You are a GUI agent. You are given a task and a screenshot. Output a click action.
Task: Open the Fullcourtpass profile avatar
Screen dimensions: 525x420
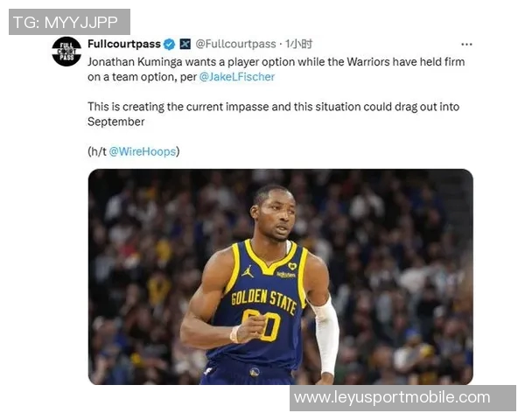click(x=66, y=52)
